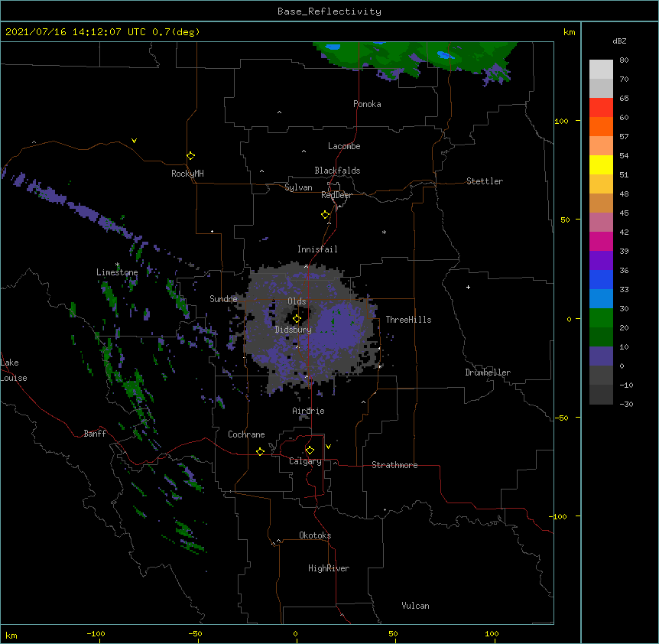Click the yellow V marker east of Calgary
The height and width of the screenshot is (644, 659).
[x=328, y=447]
